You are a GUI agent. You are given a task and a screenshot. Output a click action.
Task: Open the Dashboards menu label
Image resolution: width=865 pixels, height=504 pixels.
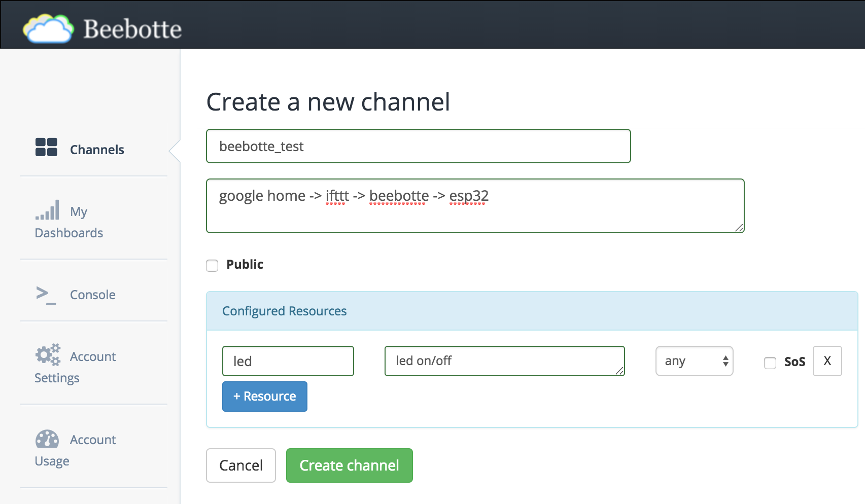pos(69,233)
